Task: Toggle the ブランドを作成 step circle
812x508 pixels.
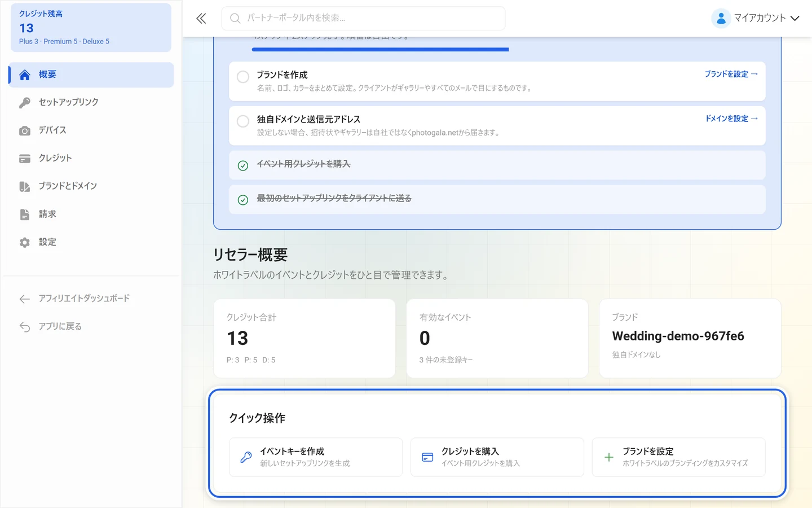Action: click(243, 77)
